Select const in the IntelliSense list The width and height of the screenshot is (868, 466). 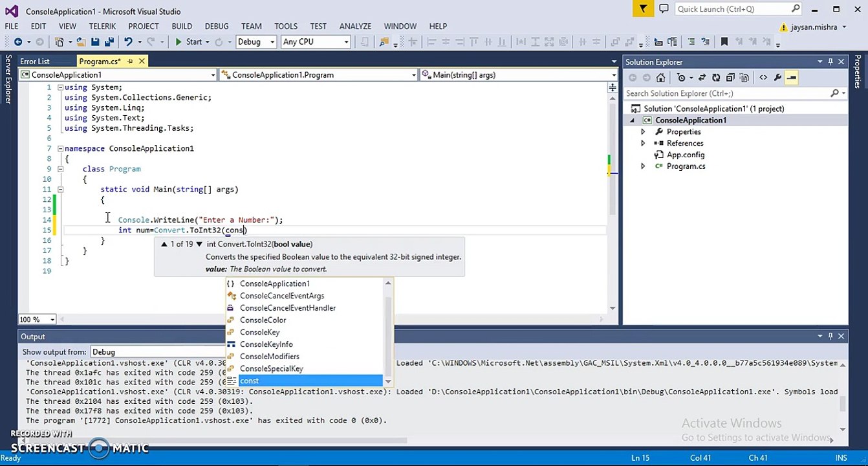tap(304, 381)
